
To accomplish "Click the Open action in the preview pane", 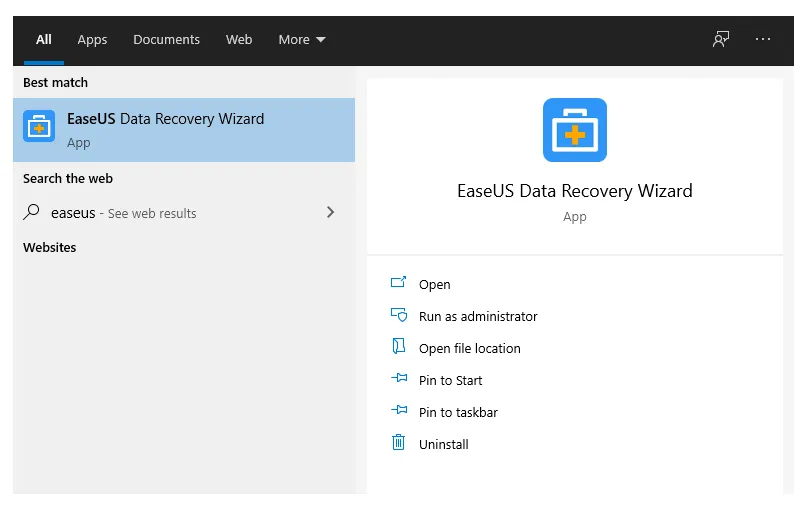I will 434,284.
